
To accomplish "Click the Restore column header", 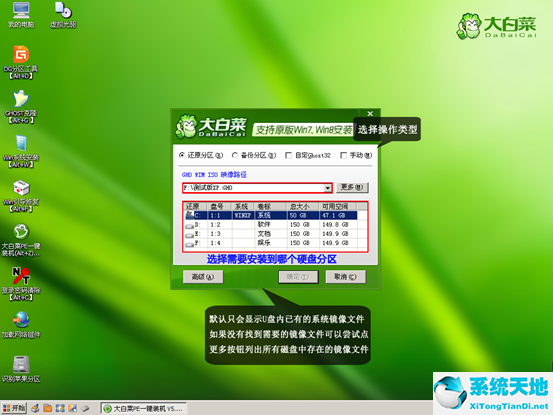I will tap(195, 206).
